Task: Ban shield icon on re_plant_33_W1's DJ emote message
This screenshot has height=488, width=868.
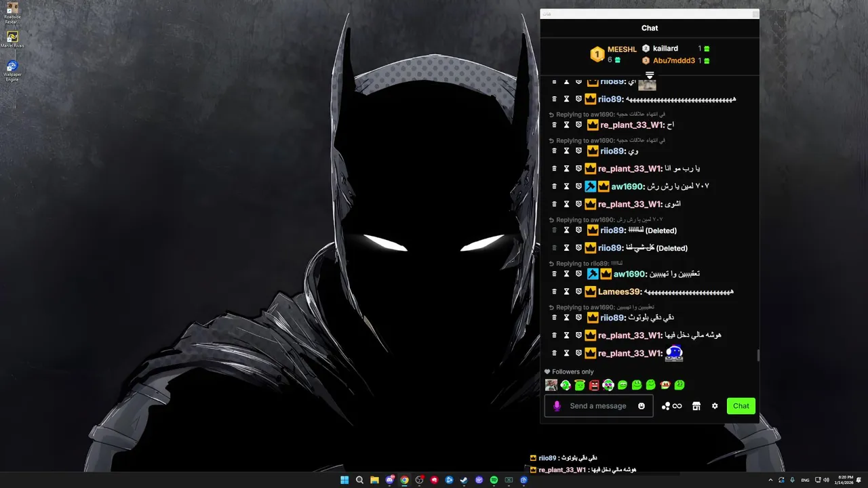Action: point(578,353)
